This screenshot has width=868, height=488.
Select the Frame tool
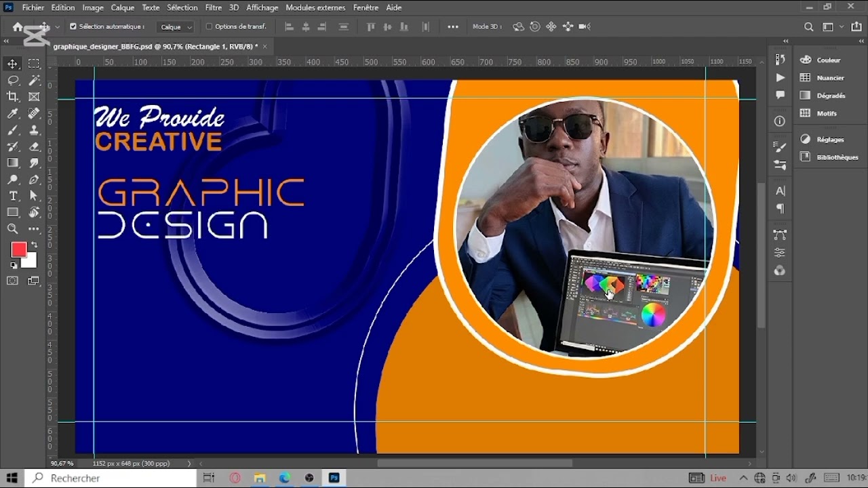click(34, 97)
